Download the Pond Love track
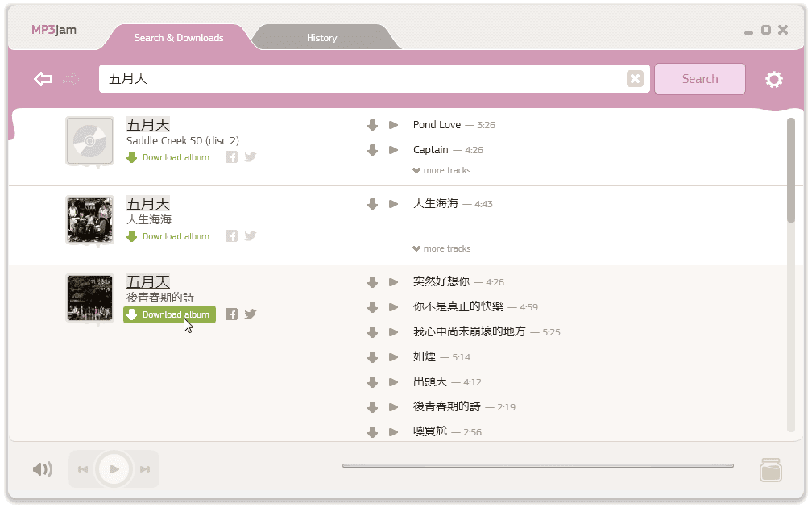 click(372, 125)
